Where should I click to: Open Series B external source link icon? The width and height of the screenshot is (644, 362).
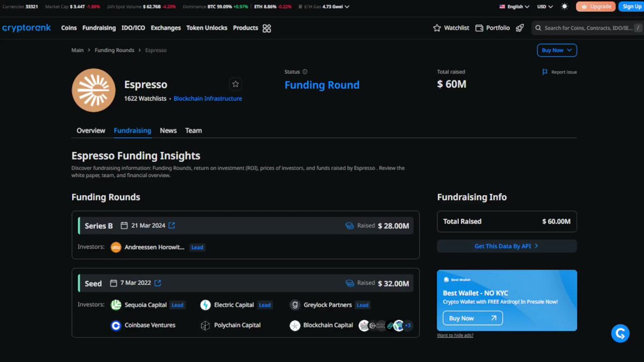point(172,226)
